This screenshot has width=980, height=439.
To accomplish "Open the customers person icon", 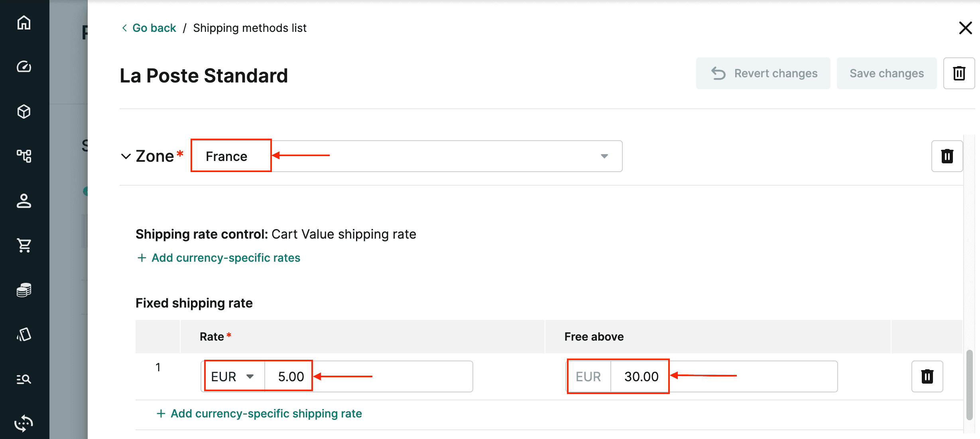I will coord(24,201).
